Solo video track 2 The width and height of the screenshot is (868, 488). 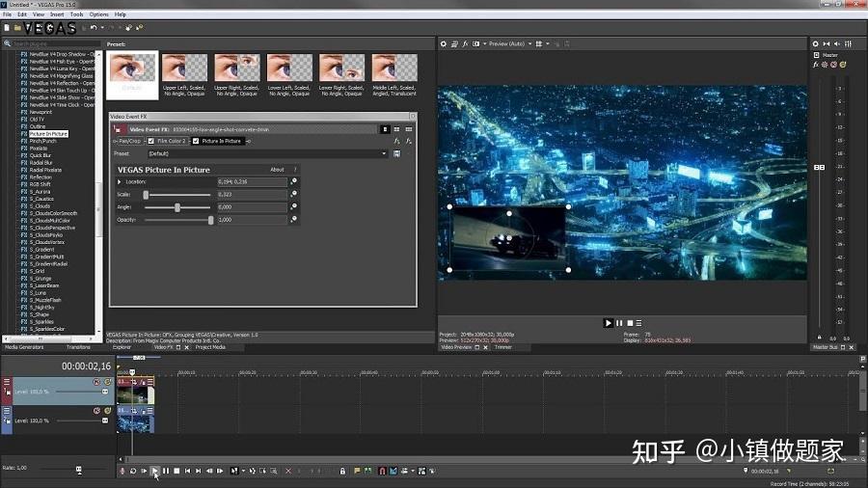coord(108,411)
